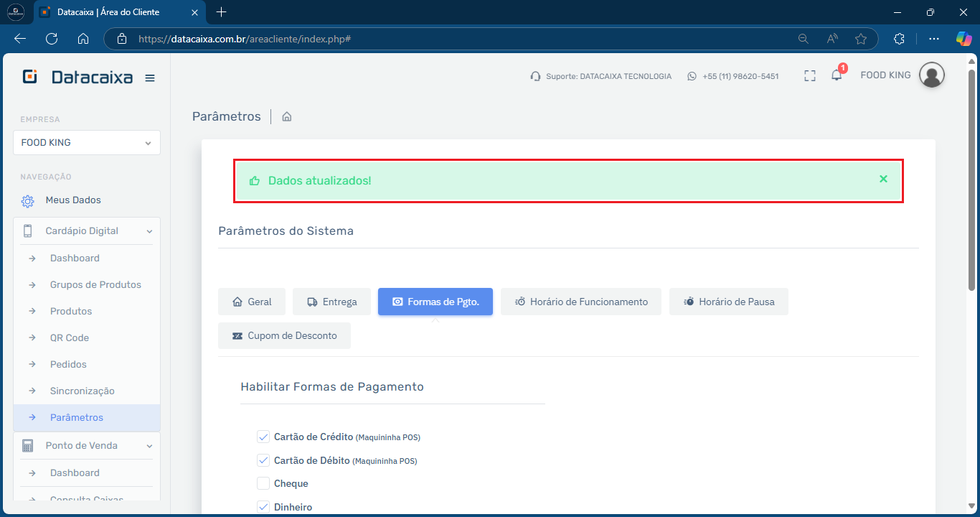Open browser favorites star icon

click(x=861, y=39)
